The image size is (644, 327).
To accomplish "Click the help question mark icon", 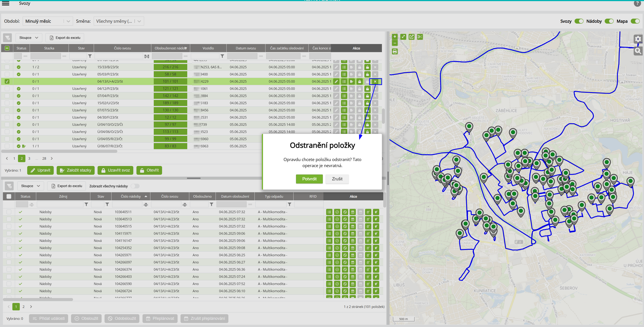I will pos(637,3).
